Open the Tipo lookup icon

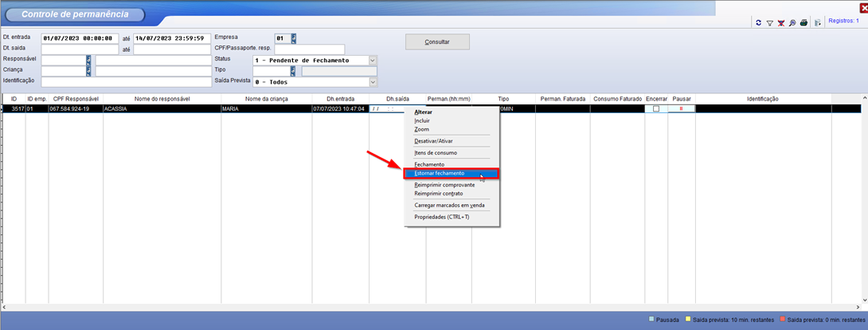point(293,71)
